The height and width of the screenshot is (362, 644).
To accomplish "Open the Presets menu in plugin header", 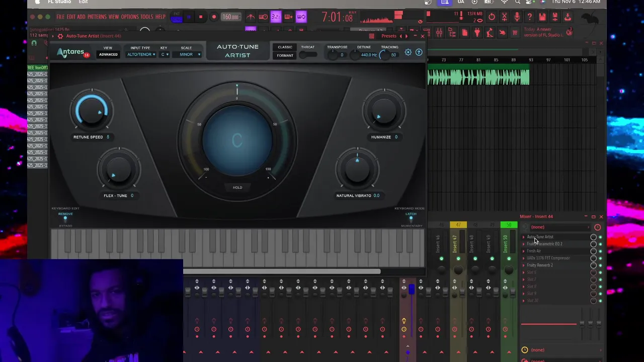I will 388,36.
